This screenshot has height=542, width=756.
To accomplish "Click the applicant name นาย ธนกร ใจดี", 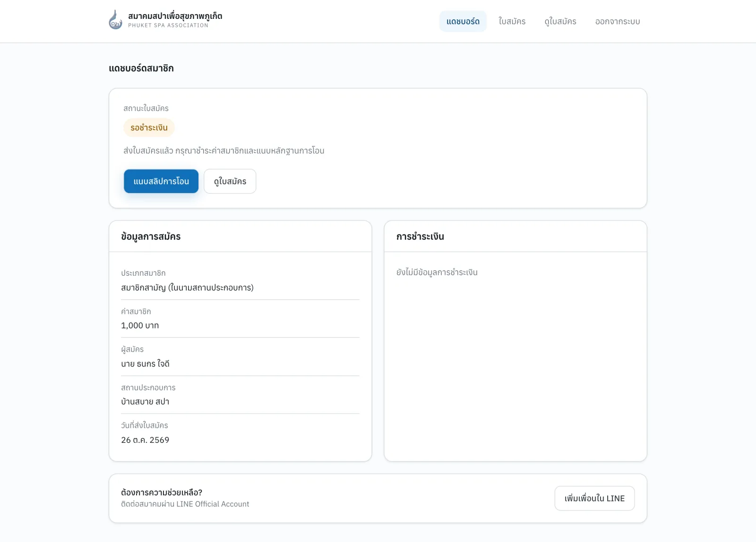I will (145, 364).
